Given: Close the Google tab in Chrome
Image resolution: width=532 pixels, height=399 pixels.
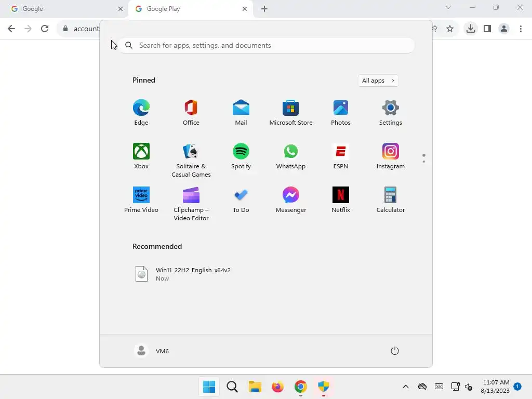Looking at the screenshot, I should pyautogui.click(x=120, y=9).
